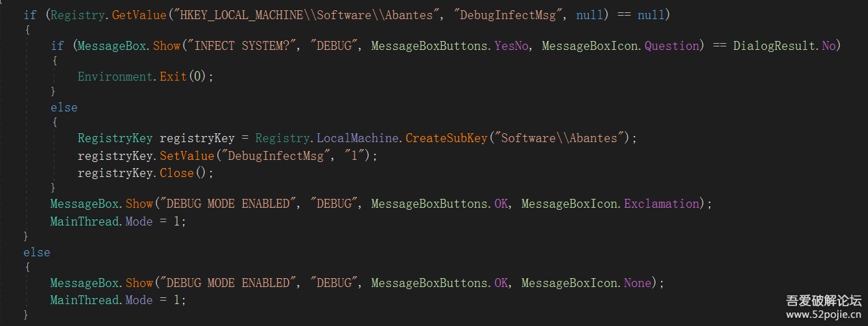Viewport: 868px width, 326px height.
Task: Click the CreateSubKey method name
Action: (x=446, y=138)
